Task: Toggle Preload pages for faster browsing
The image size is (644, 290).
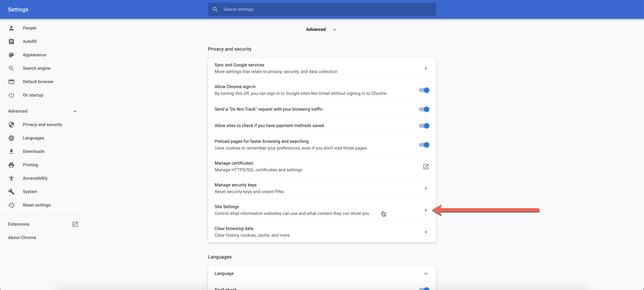Action: 424,145
